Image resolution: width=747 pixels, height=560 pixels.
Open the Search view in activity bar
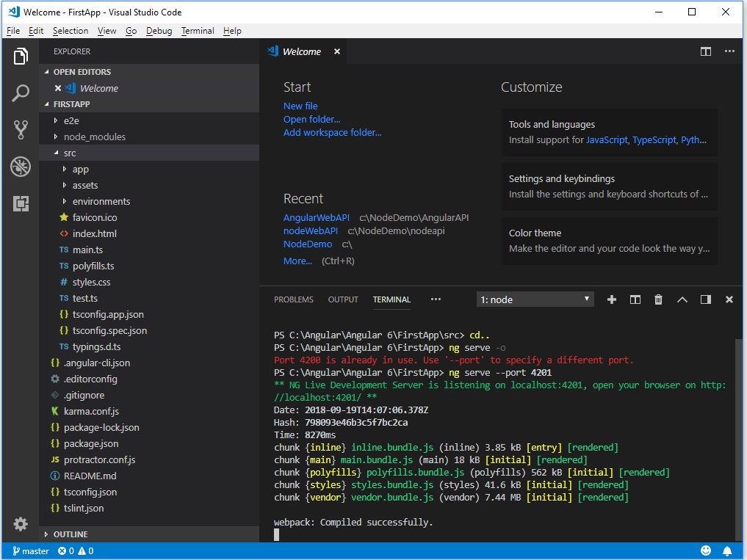(21, 93)
